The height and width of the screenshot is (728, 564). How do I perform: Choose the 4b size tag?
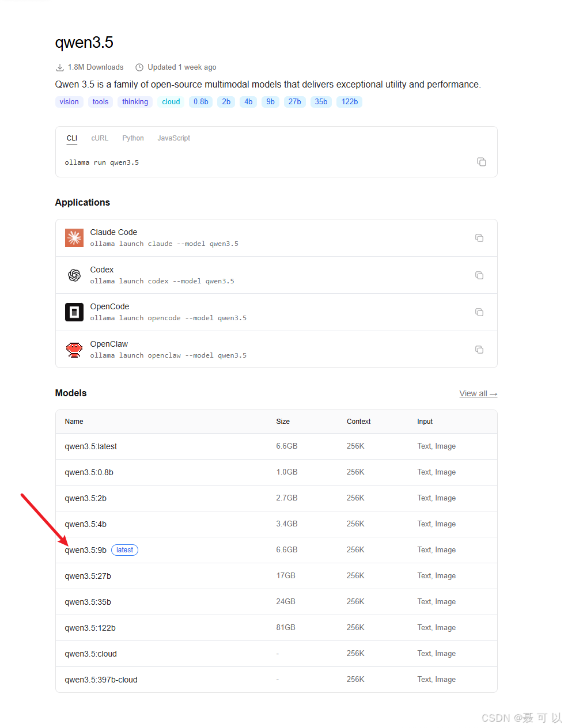[248, 102]
